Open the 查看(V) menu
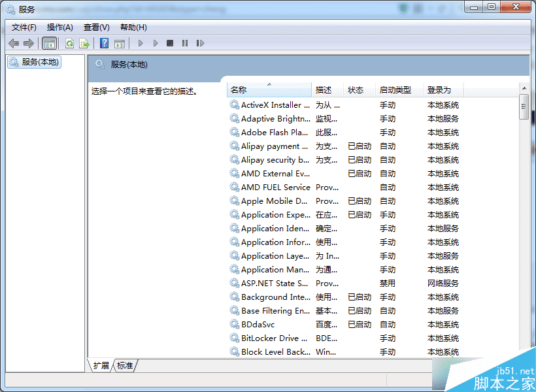536x392 pixels. pos(95,27)
